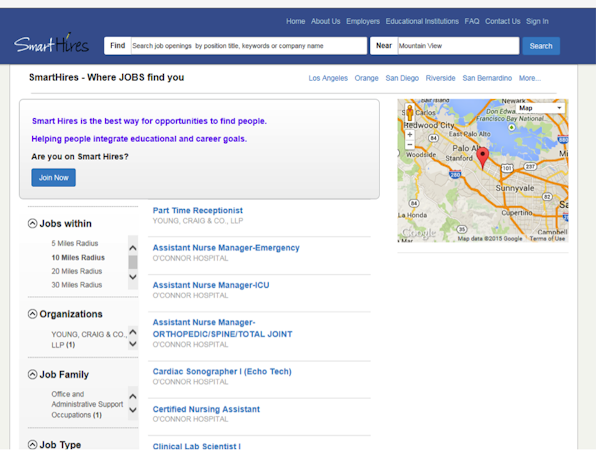Click the SmartHires logo
This screenshot has height=450, width=596.
(51, 44)
